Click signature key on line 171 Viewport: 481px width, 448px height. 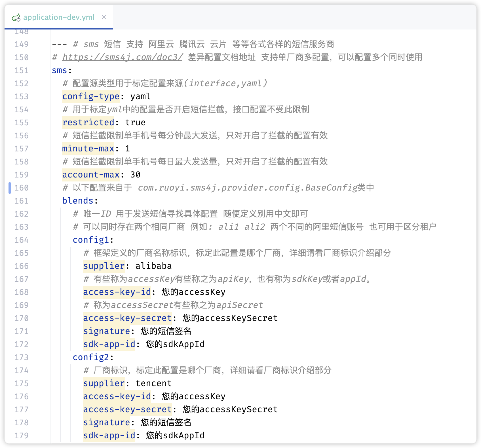tap(106, 331)
